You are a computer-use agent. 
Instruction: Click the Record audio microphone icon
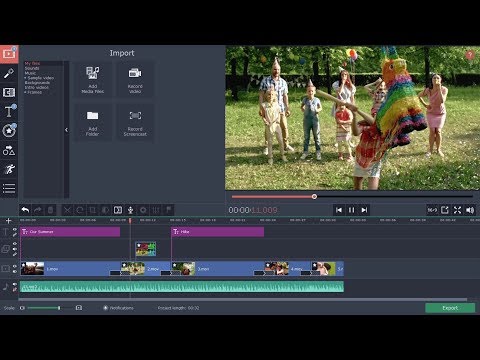click(x=131, y=210)
